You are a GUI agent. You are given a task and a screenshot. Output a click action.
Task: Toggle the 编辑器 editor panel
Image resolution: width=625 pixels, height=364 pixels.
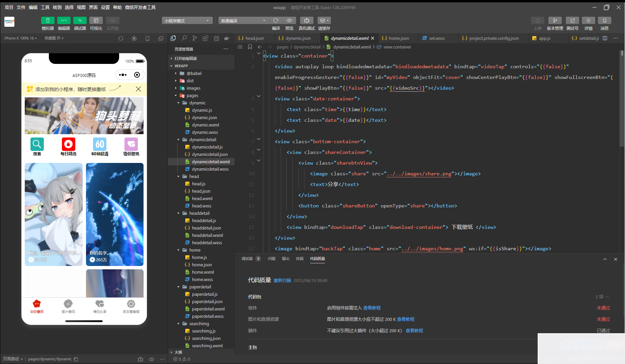click(x=64, y=21)
